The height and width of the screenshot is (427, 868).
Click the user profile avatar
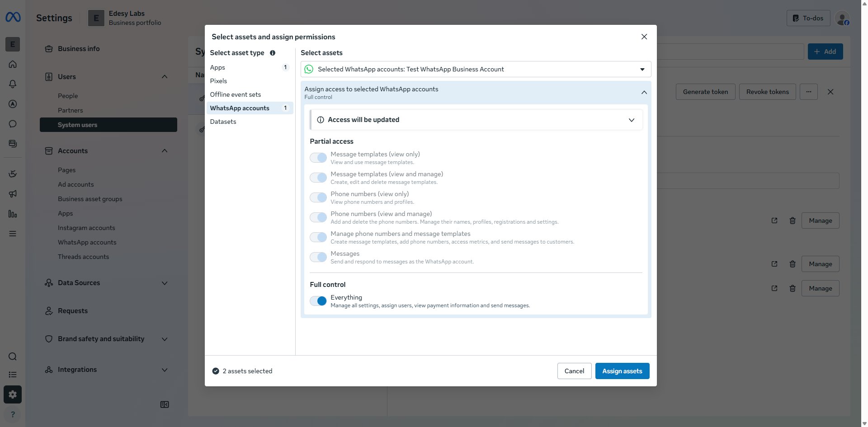(x=843, y=18)
